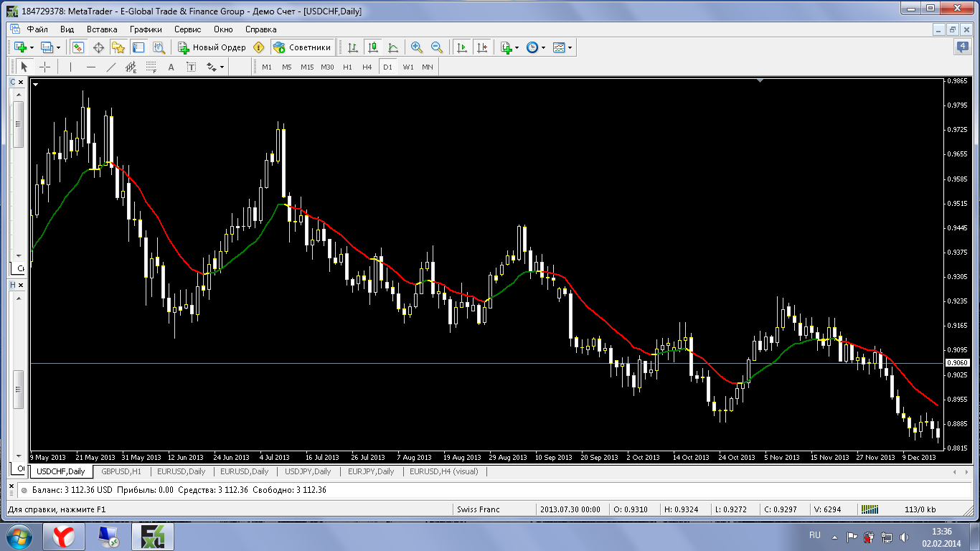Open the Strategy Tester magnifier icon
980x551 pixels.
click(159, 47)
